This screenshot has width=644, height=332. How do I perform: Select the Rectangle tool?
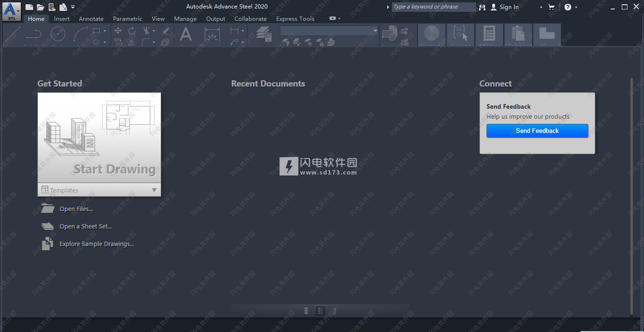click(x=96, y=31)
